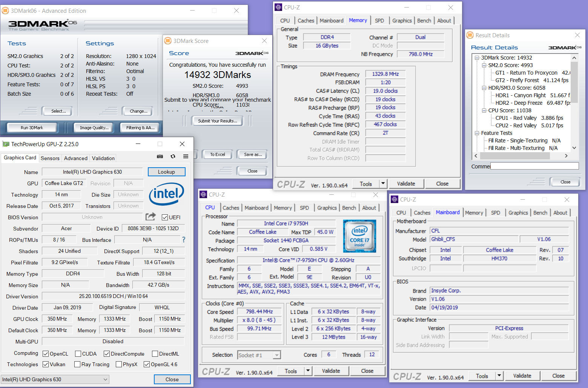Toggle the DirectML checkbox
The height and width of the screenshot is (388, 588).
pos(155,354)
